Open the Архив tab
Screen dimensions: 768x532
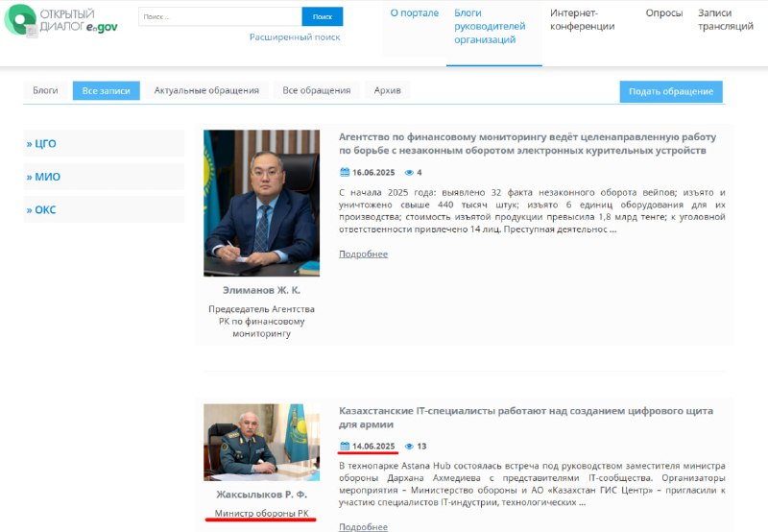tap(388, 90)
